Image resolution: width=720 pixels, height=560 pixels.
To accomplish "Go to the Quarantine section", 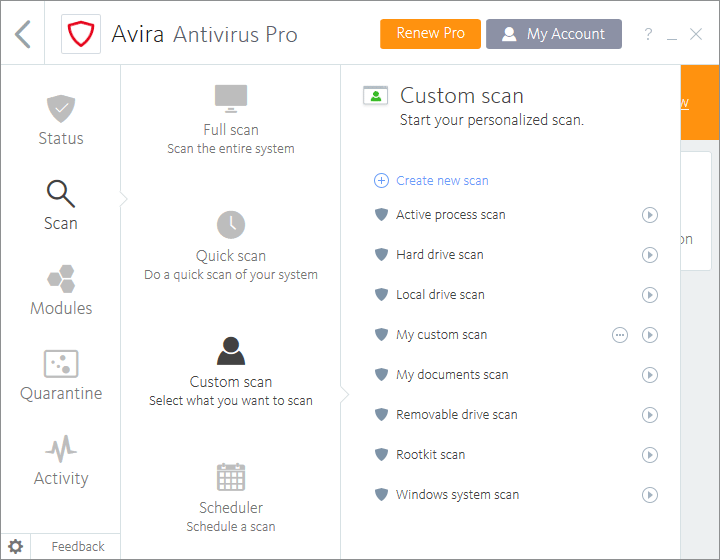I will click(x=61, y=375).
